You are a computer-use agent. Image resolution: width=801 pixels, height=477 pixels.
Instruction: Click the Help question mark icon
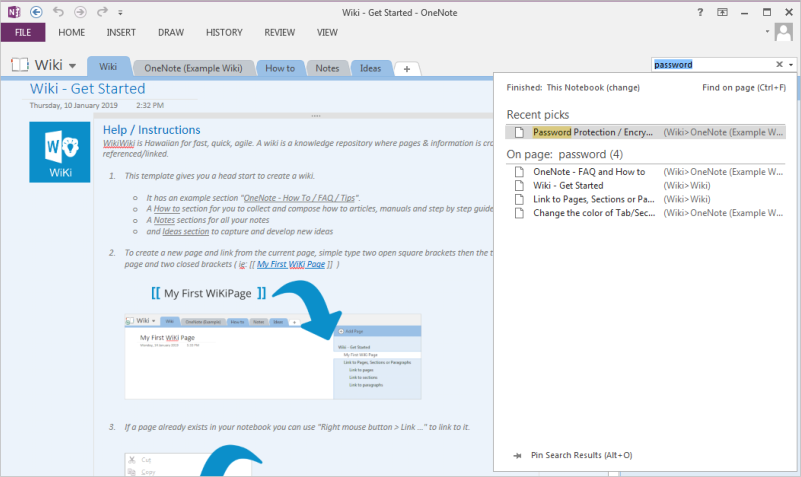[x=700, y=12]
